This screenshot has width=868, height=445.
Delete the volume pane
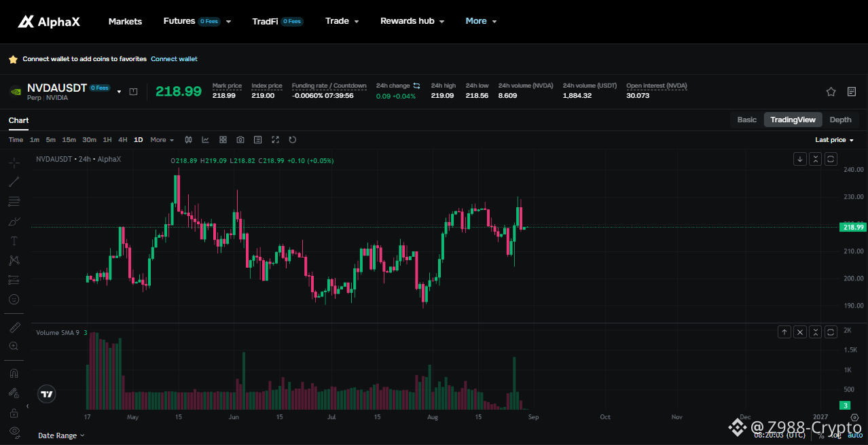pos(800,332)
